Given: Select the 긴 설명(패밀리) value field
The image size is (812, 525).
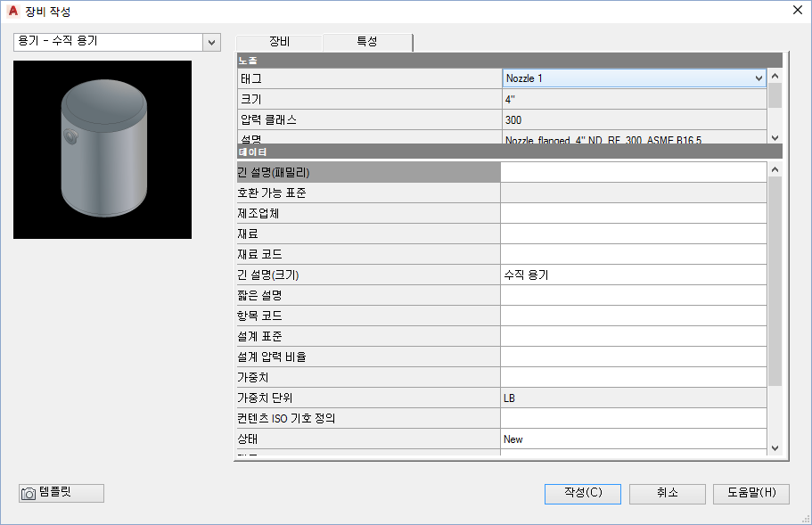Looking at the screenshot, I should (x=634, y=172).
